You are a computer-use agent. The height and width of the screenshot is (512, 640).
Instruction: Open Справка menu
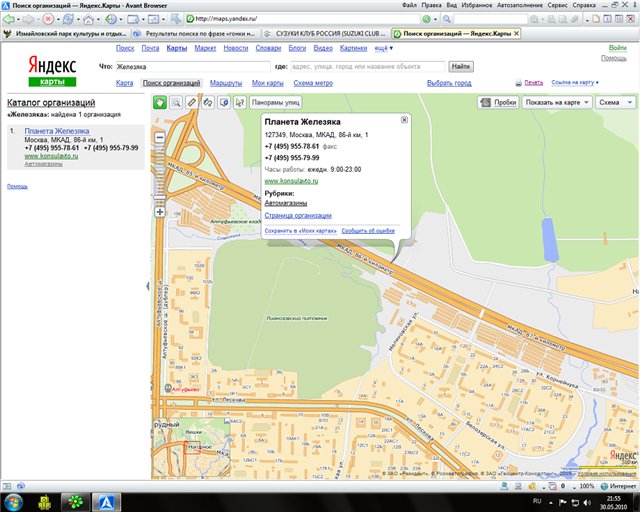[x=584, y=5]
